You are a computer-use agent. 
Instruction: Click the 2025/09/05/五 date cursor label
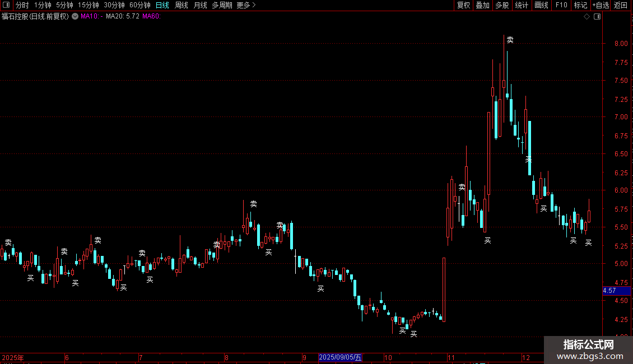[x=340, y=357]
